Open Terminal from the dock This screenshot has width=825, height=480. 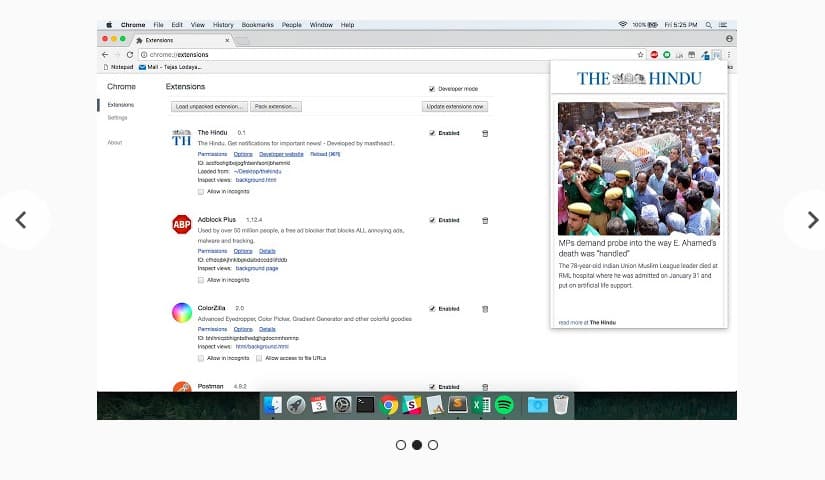point(365,405)
